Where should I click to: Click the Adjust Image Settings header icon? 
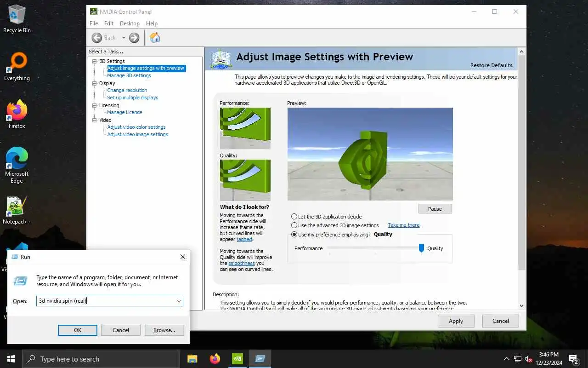coord(220,59)
